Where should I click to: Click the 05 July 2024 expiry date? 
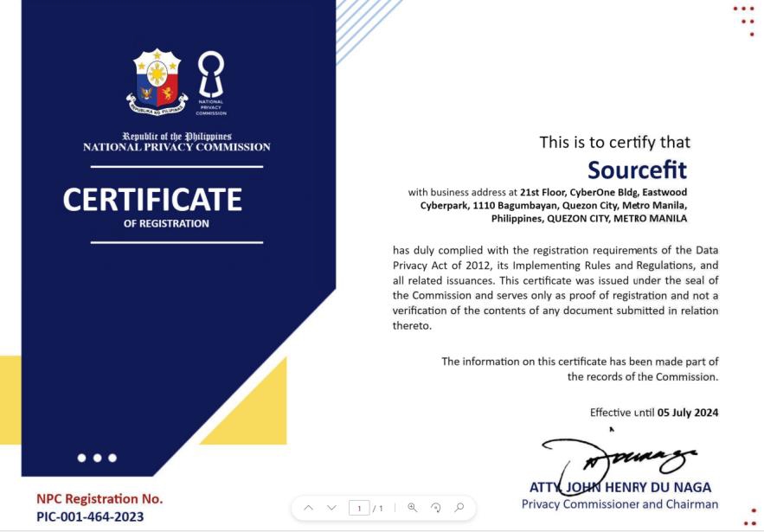688,413
